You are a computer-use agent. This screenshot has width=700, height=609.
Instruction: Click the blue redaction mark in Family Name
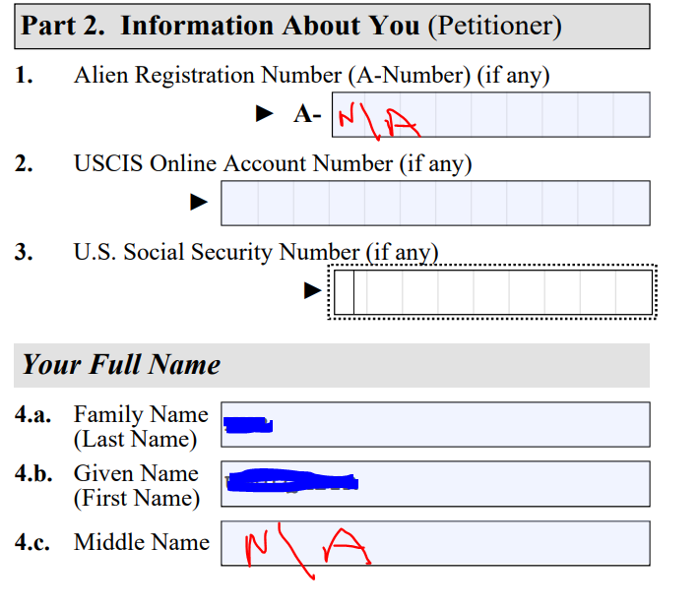[x=248, y=425]
